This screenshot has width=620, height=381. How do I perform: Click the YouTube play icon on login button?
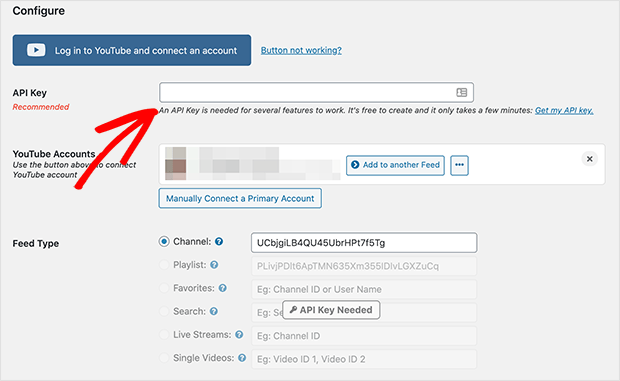click(36, 50)
